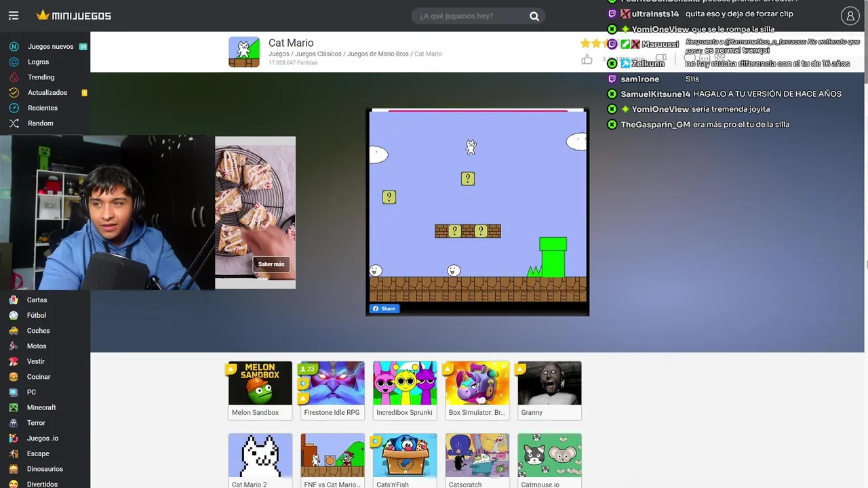Click the 'Cat Mario' page title

tap(291, 43)
